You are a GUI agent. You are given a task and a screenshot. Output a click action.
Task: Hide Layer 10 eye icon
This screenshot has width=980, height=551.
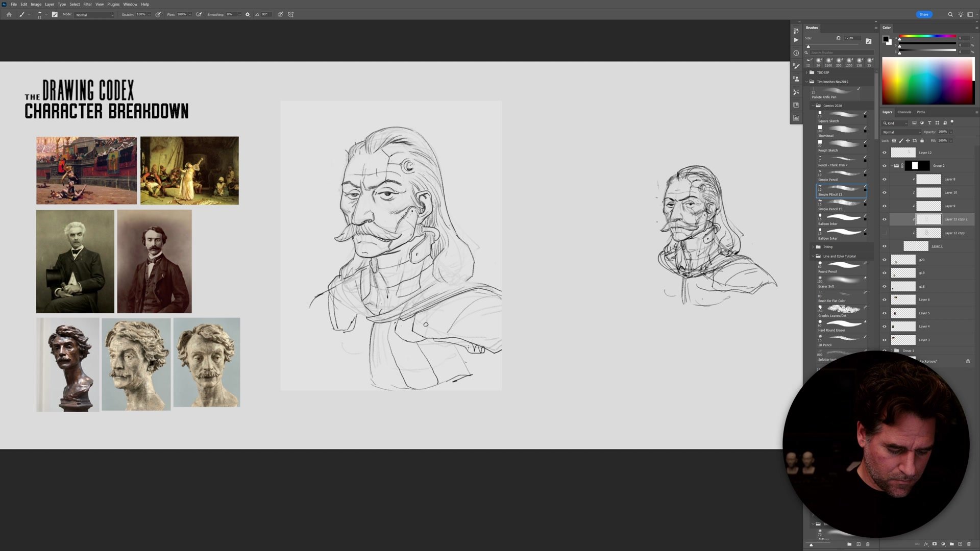[885, 193]
